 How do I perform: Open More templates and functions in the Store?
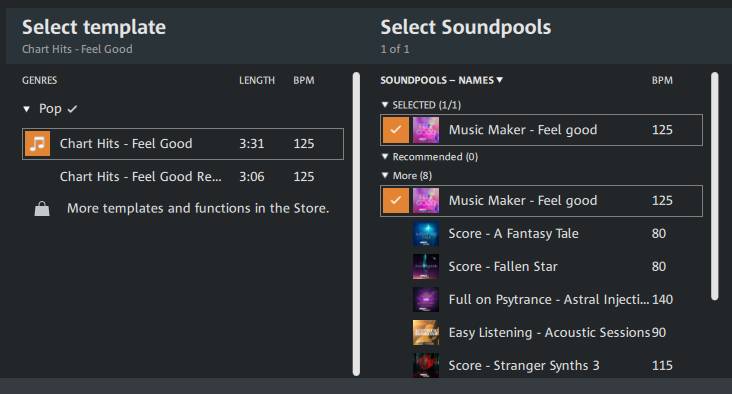click(x=198, y=208)
